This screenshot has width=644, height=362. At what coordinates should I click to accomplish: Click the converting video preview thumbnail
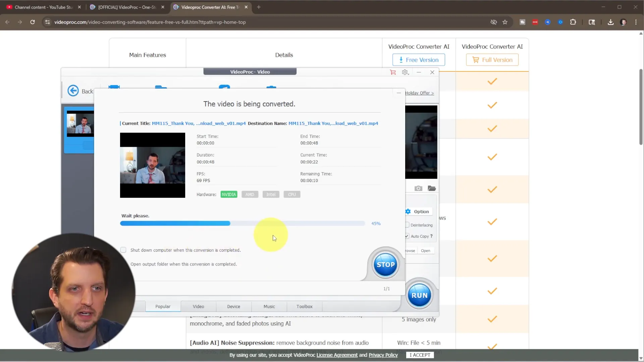153,165
